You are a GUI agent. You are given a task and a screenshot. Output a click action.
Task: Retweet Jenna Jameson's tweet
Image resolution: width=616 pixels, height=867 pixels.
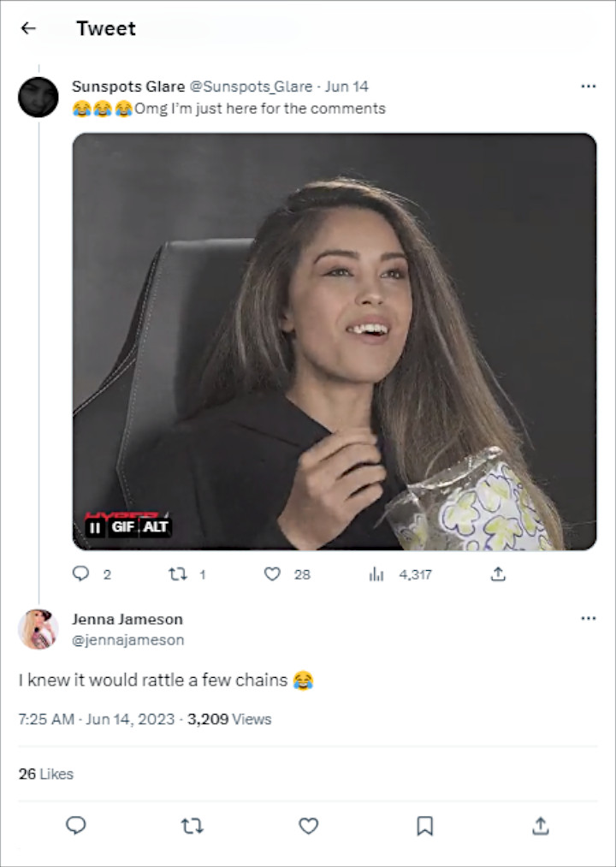pos(192,826)
